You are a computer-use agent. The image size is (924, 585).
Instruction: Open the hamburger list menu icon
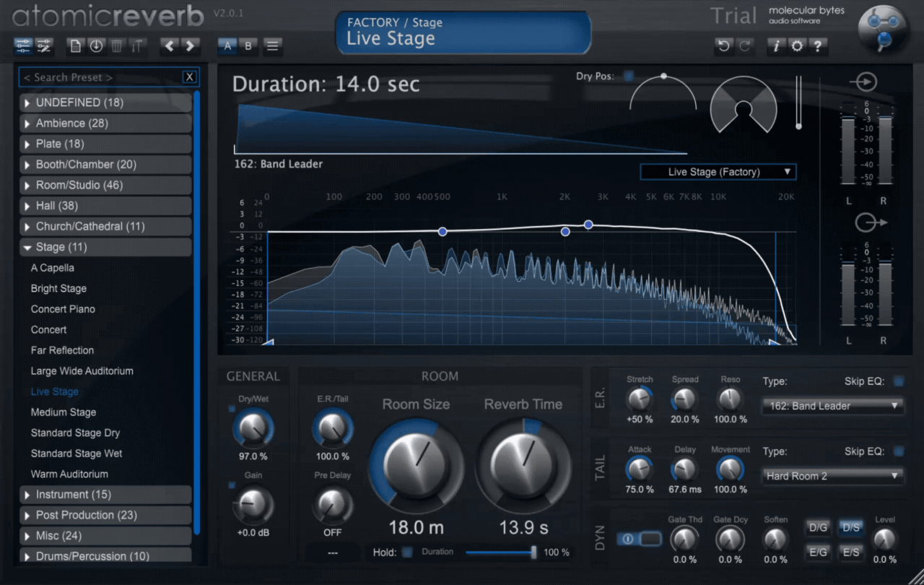coord(272,46)
